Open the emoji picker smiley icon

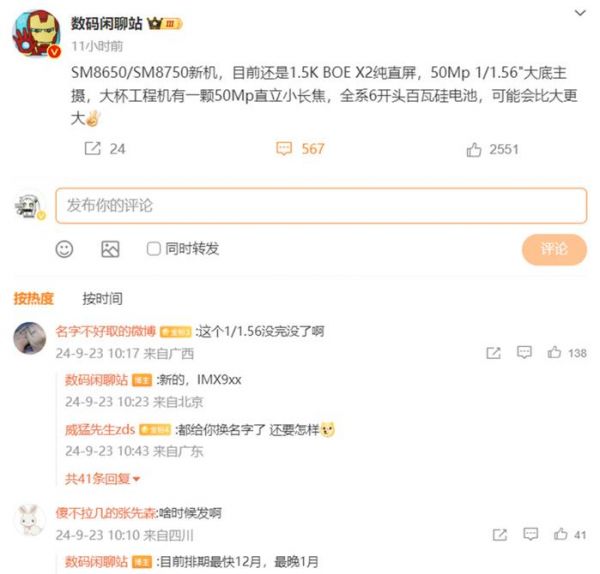(64, 249)
